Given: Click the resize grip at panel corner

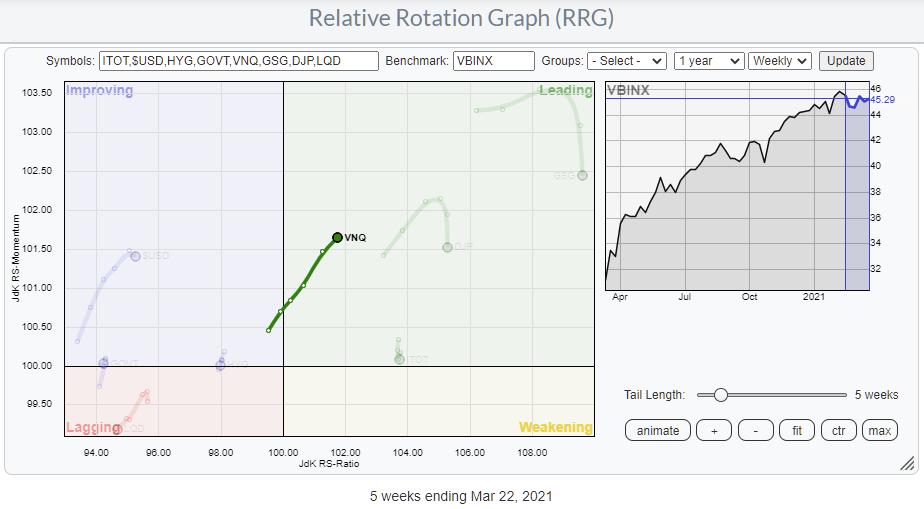Looking at the screenshot, I should (908, 463).
